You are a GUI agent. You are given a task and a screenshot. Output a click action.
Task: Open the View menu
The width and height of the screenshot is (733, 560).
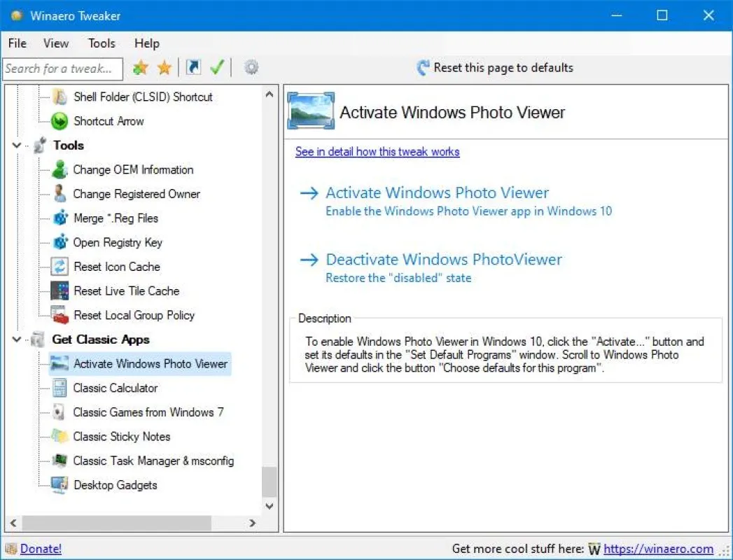tap(56, 43)
